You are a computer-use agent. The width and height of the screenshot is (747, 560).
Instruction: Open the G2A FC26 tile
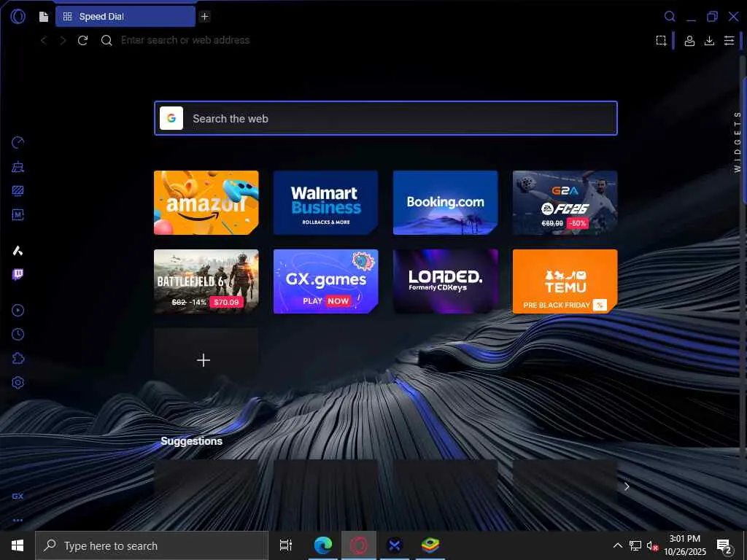point(565,203)
